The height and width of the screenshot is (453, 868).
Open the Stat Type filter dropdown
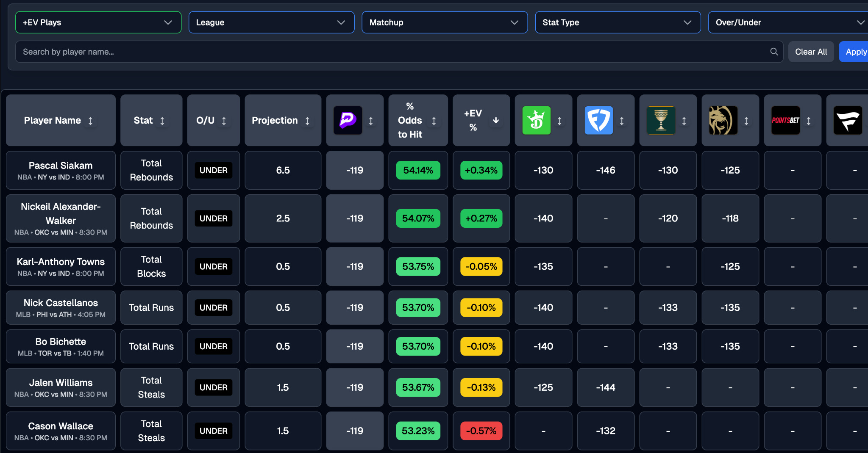tap(618, 22)
